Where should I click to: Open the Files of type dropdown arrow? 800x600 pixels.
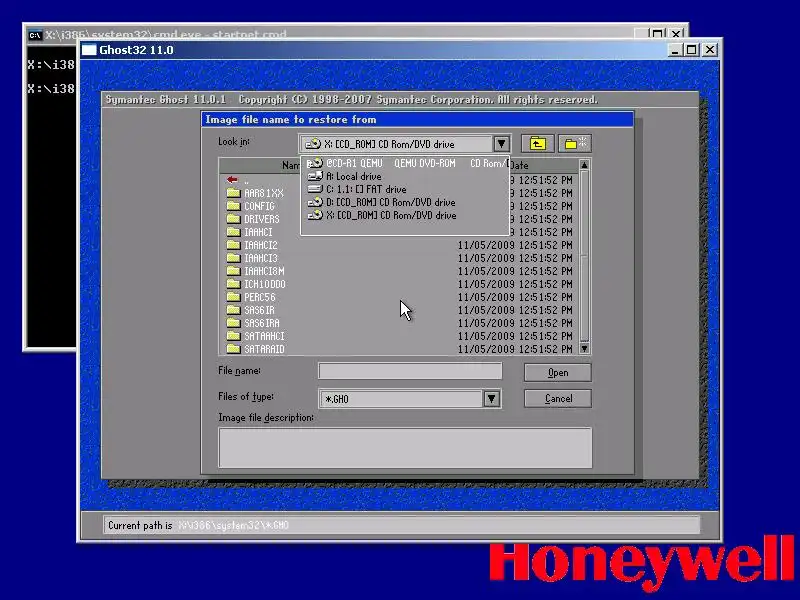[x=491, y=398]
